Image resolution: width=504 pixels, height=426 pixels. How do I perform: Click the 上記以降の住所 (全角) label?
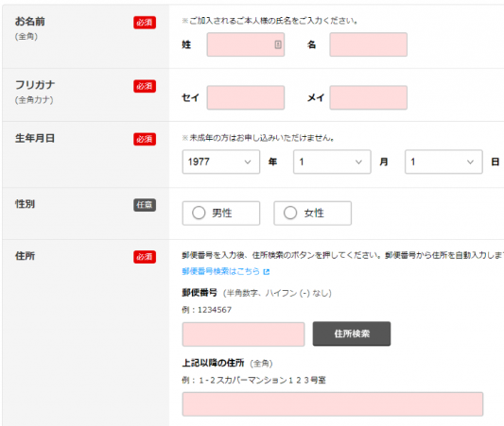click(x=227, y=363)
